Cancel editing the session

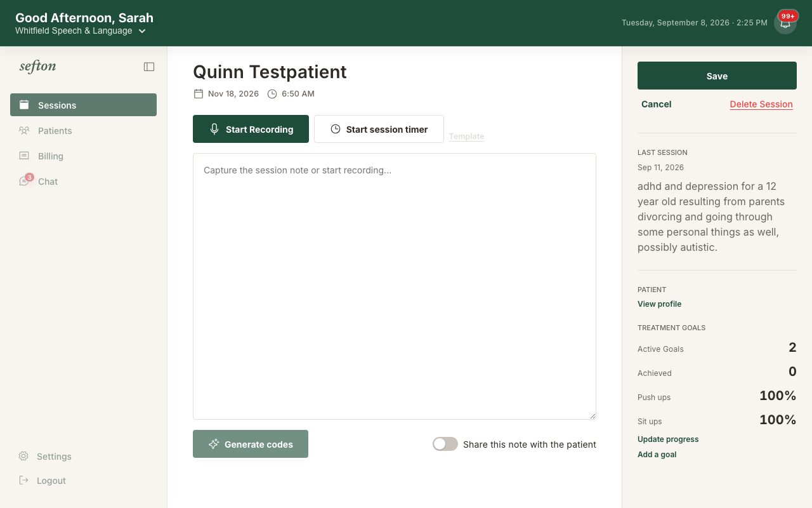[656, 104]
